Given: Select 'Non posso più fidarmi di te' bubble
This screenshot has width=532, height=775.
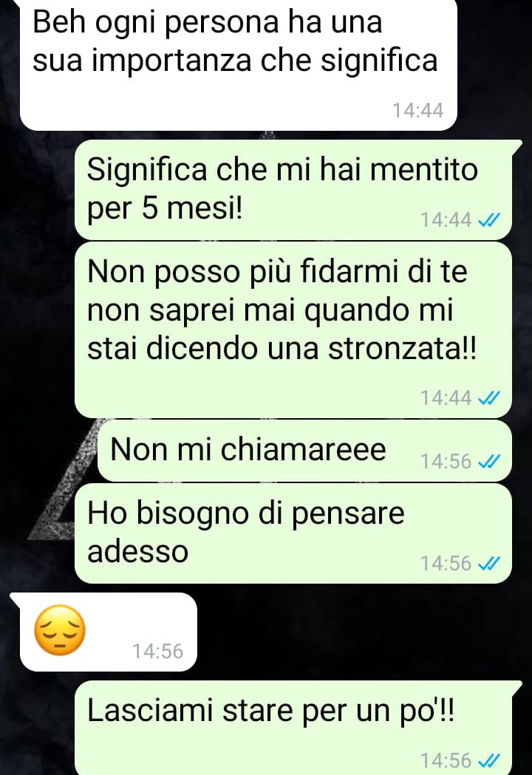Looking at the screenshot, I should (293, 330).
